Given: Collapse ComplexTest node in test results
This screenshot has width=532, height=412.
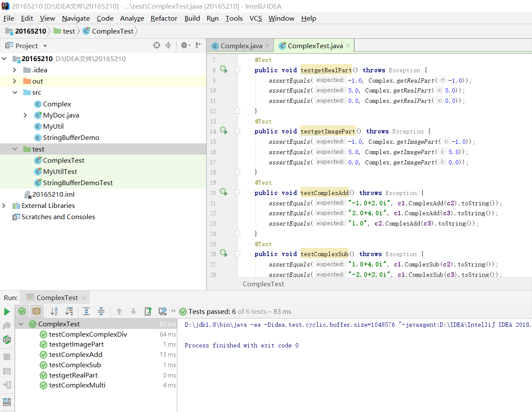Looking at the screenshot, I should coord(21,324).
